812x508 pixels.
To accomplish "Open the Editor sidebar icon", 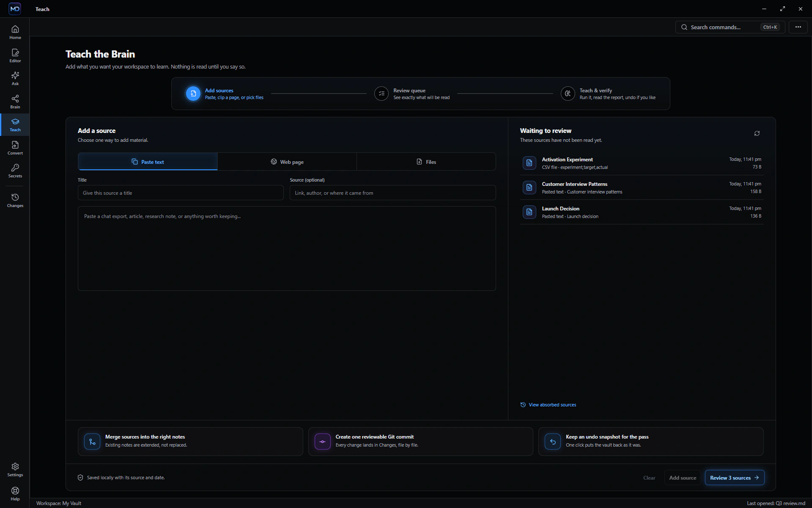I will [15, 55].
